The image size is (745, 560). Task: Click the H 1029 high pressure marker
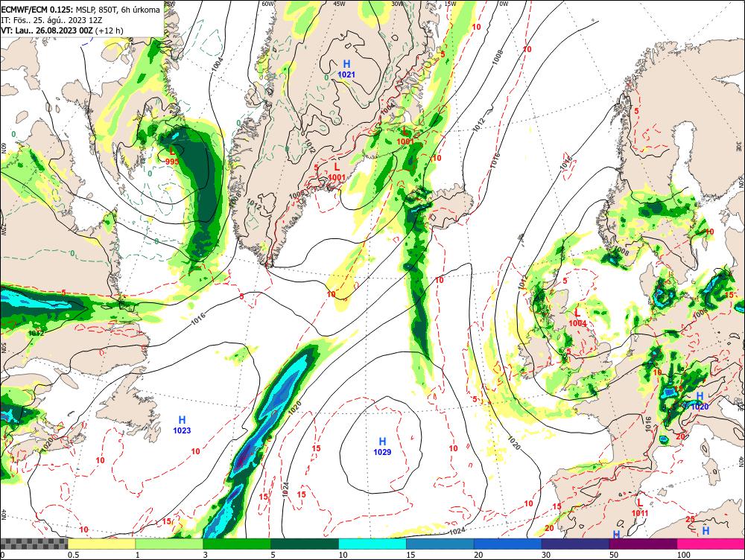point(382,447)
